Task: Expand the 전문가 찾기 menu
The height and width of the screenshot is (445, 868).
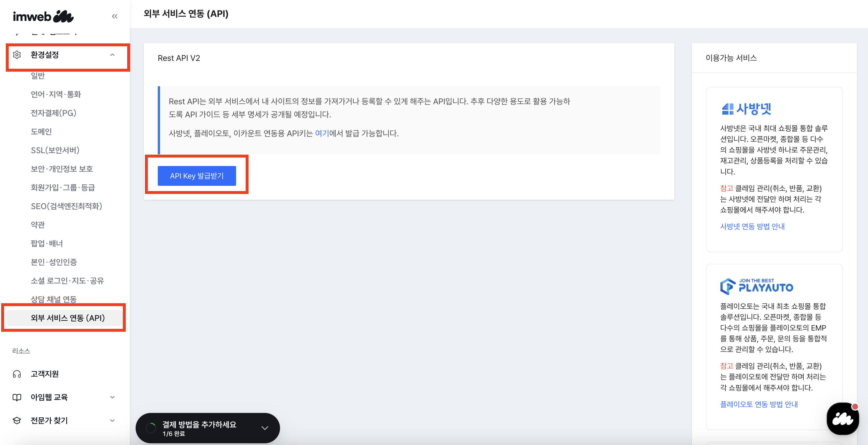Action: 112,420
